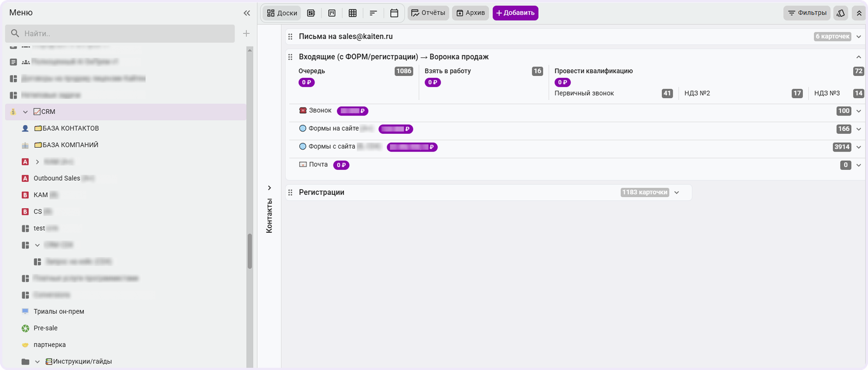The image size is (868, 370).
Task: Expand the Формы на сайте lane
Action: [858, 129]
